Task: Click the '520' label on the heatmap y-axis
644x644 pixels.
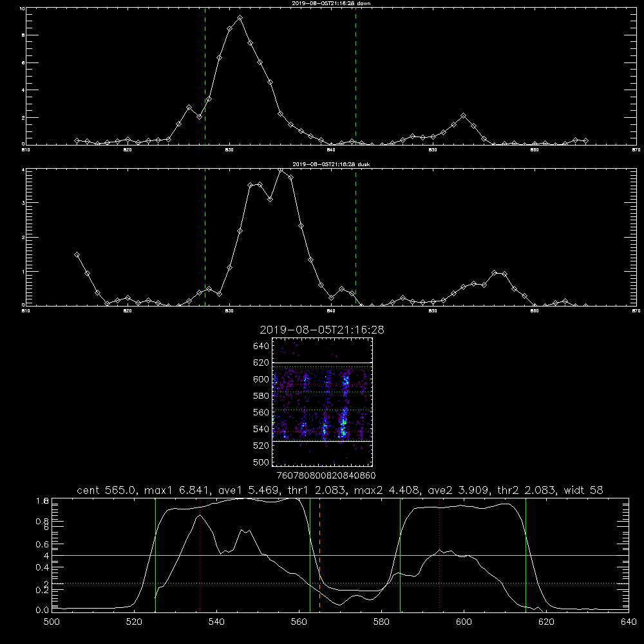Action: pos(261,446)
